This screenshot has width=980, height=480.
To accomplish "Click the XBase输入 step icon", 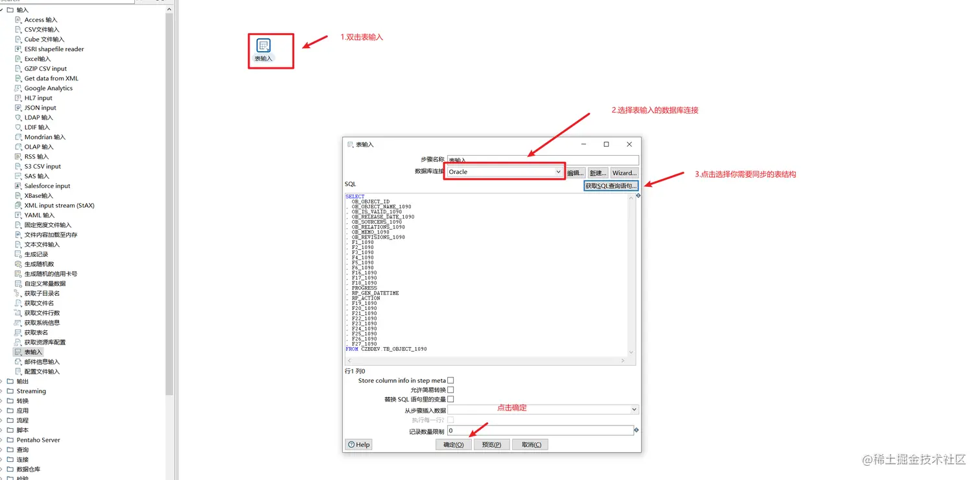I will point(18,195).
